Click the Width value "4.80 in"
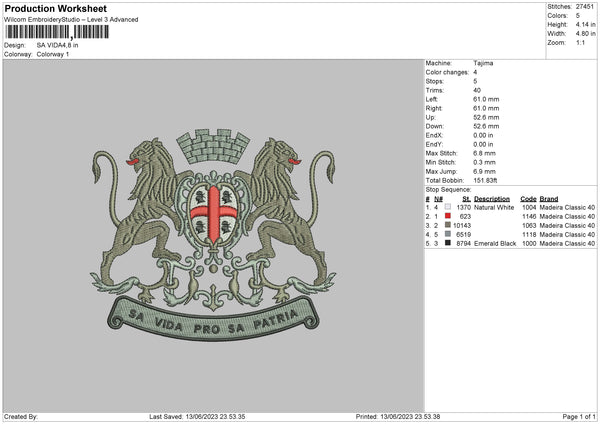Viewport: 600px width, 424px height. pyautogui.click(x=585, y=34)
